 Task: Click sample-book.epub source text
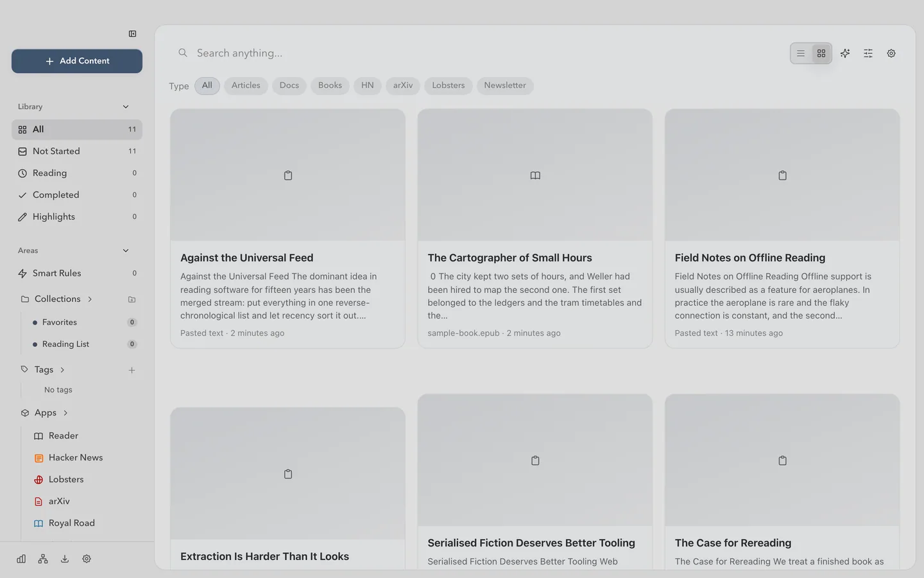[463, 333]
